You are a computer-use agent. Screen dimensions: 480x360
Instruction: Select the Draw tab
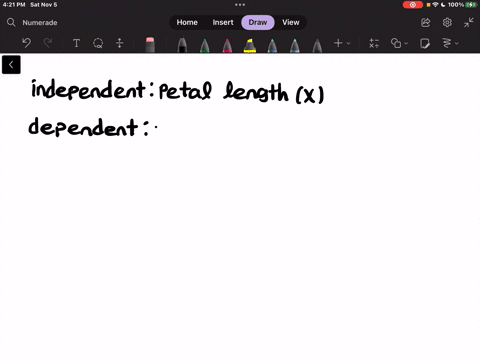coord(258,22)
